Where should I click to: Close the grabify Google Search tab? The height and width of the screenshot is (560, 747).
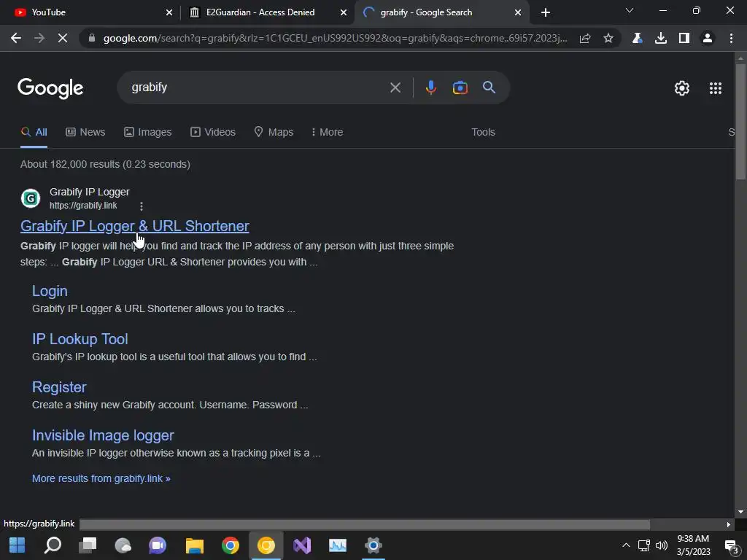pos(518,12)
